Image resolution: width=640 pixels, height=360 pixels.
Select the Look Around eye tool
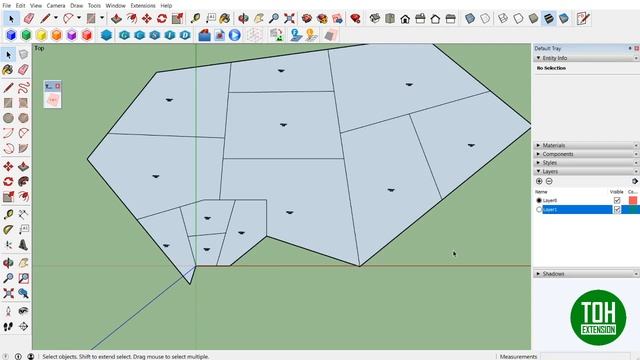[23, 311]
